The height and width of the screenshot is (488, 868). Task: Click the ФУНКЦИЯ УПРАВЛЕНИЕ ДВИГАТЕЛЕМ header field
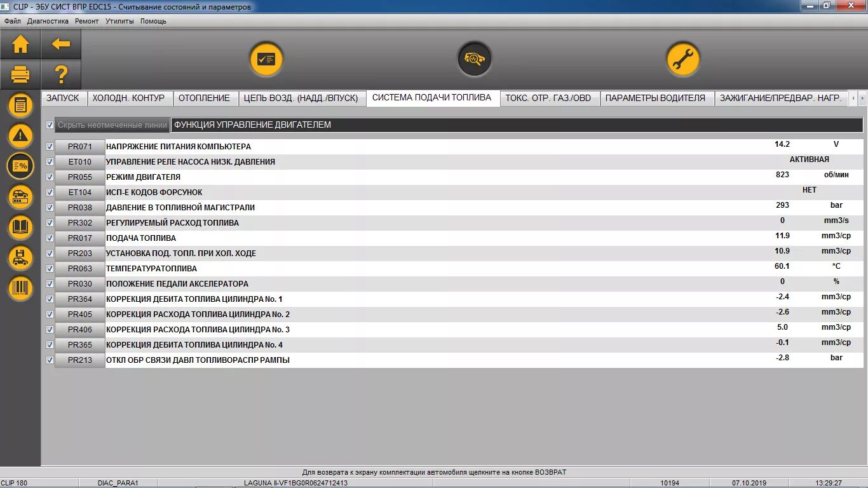point(517,125)
